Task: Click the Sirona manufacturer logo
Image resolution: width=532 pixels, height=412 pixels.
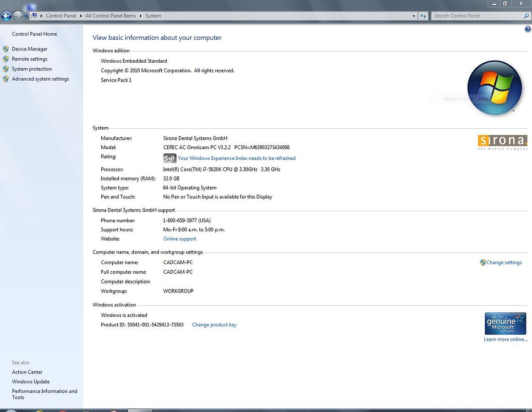Action: (x=502, y=141)
